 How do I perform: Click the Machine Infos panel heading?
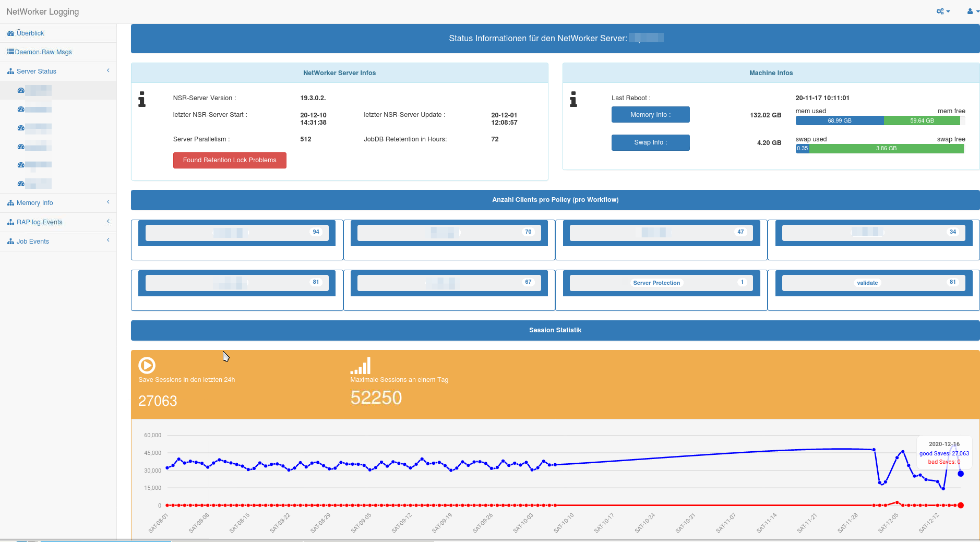(x=771, y=73)
